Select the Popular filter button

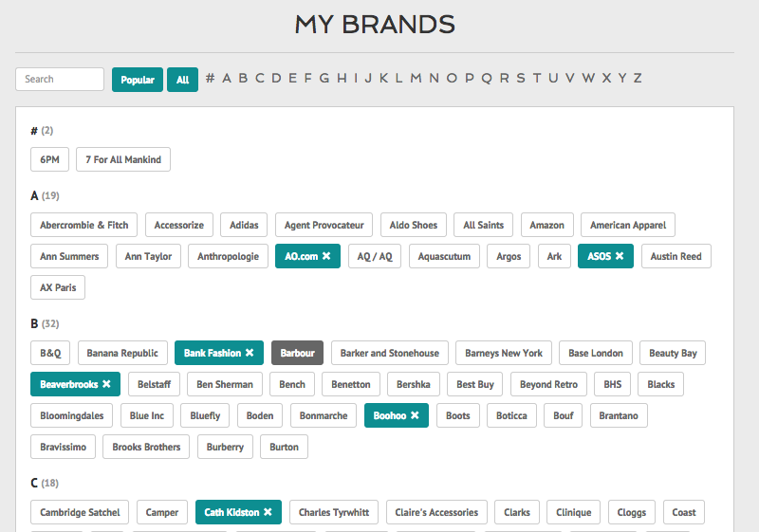(x=138, y=80)
